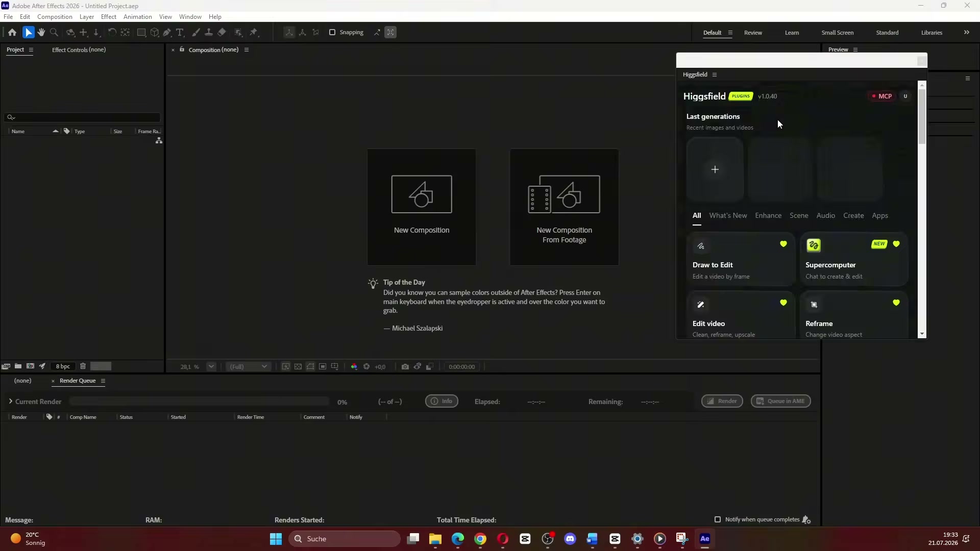Click the Info button in Render Queue
Screen dimensions: 980x551
[442, 401]
